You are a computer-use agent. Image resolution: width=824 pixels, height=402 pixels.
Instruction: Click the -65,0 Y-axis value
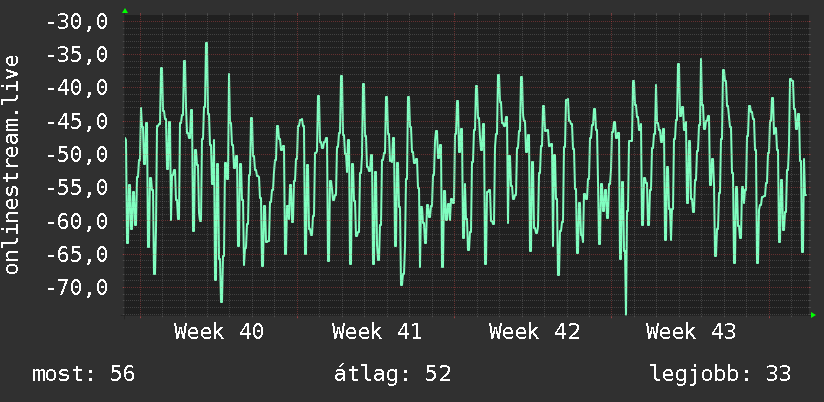coord(77,255)
